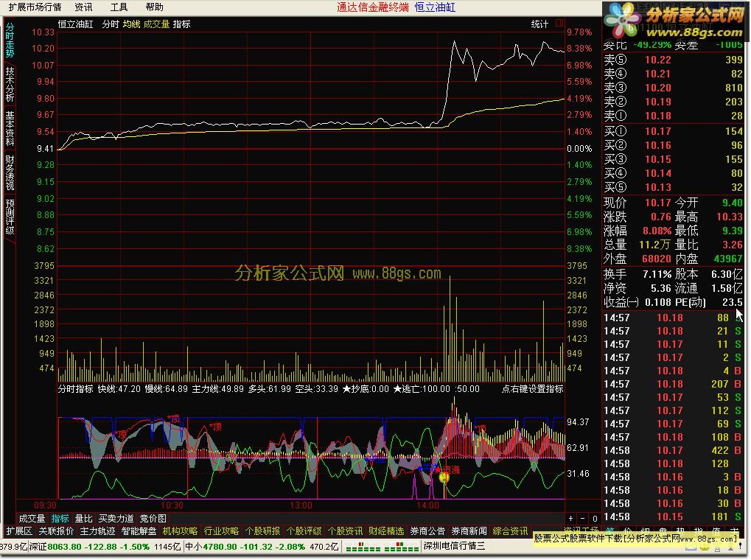The width and height of the screenshot is (751, 560).
Task: Click the 卖① 10.18 order row
Action: 673,116
